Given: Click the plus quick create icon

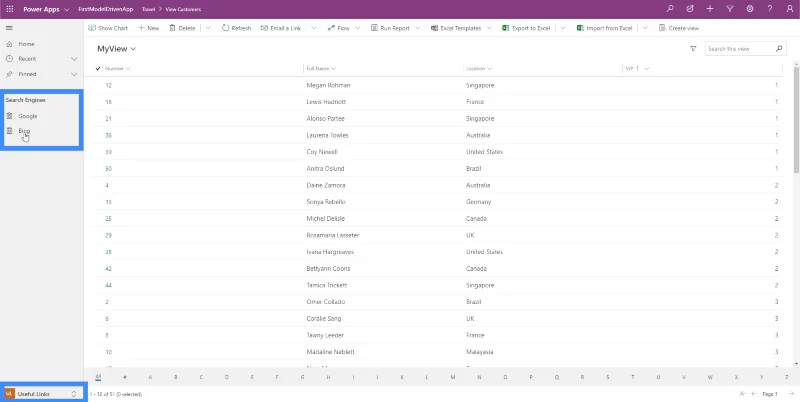Looking at the screenshot, I should point(710,9).
